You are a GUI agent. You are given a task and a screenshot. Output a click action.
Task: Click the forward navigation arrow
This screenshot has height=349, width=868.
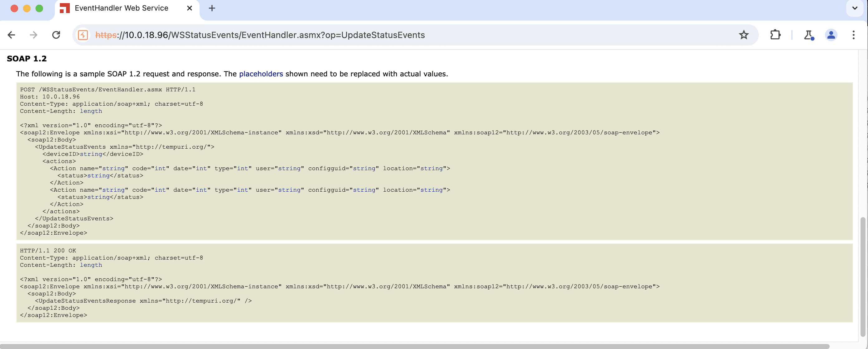pyautogui.click(x=33, y=35)
